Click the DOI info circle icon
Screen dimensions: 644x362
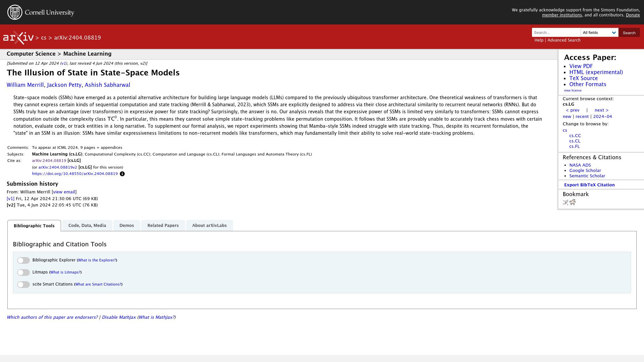[122, 174]
